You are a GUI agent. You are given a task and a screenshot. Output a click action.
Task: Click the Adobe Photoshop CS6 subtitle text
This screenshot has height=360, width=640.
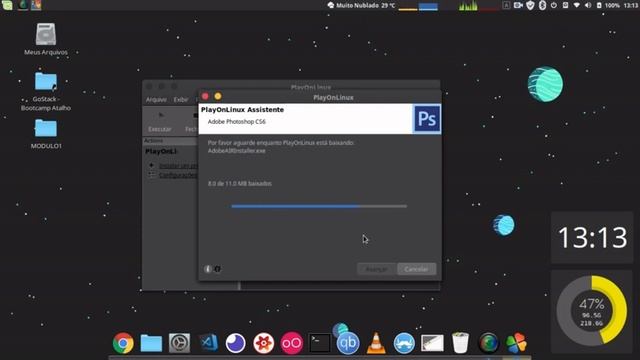tap(236, 122)
